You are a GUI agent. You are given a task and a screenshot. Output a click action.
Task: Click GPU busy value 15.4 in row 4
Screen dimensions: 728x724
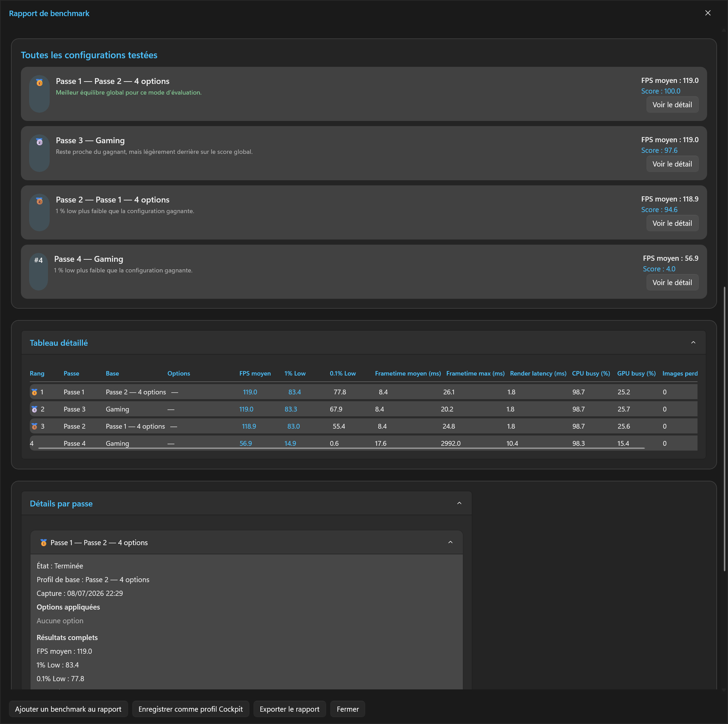(623, 444)
